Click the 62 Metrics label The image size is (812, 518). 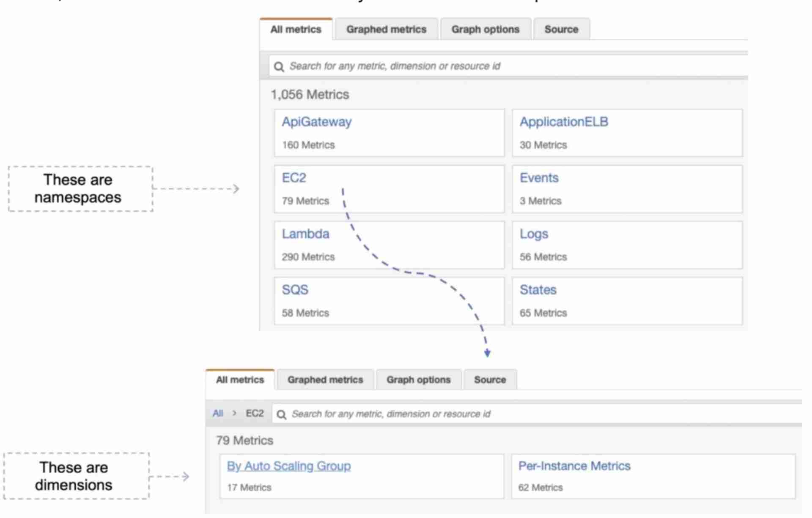pos(540,488)
